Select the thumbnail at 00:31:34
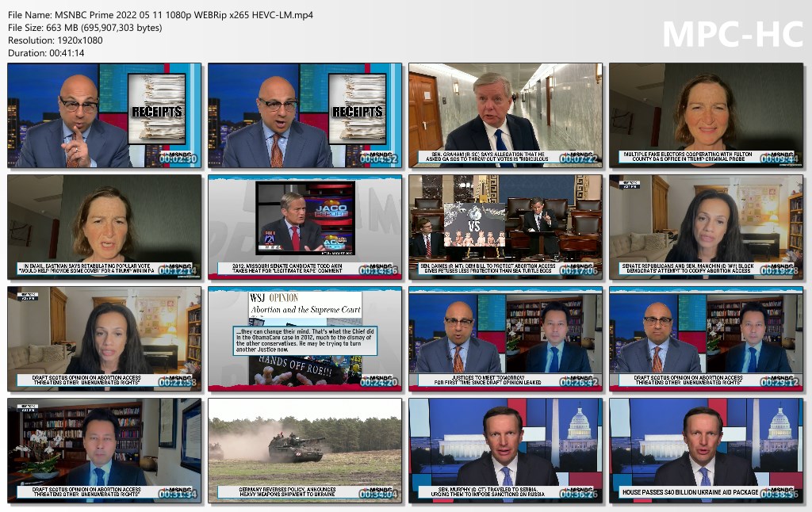Screen dimensions: 812x512 tap(104, 450)
